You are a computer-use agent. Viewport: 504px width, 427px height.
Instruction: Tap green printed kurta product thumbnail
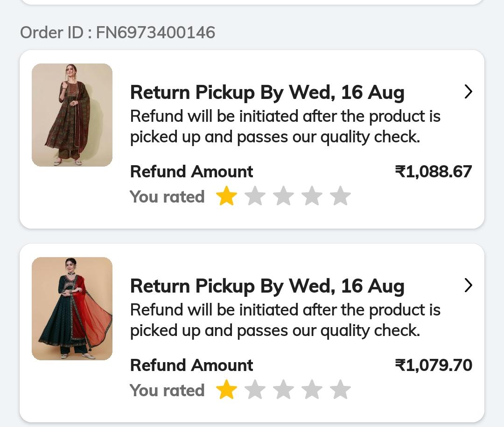[x=72, y=115]
